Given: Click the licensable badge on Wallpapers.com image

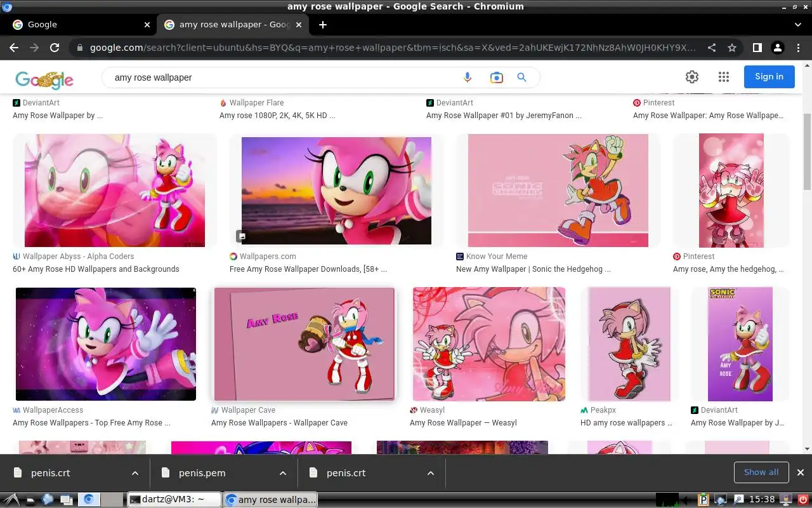Looking at the screenshot, I should [241, 236].
